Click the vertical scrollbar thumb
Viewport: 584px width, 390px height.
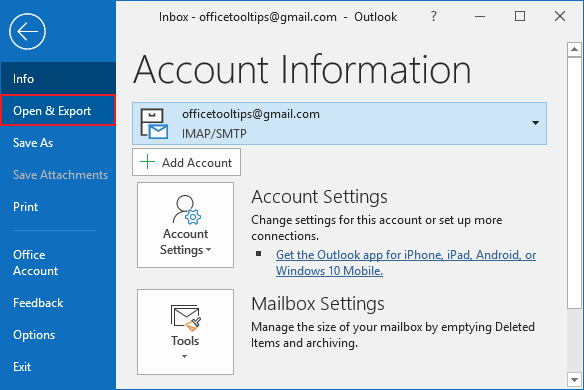574,183
